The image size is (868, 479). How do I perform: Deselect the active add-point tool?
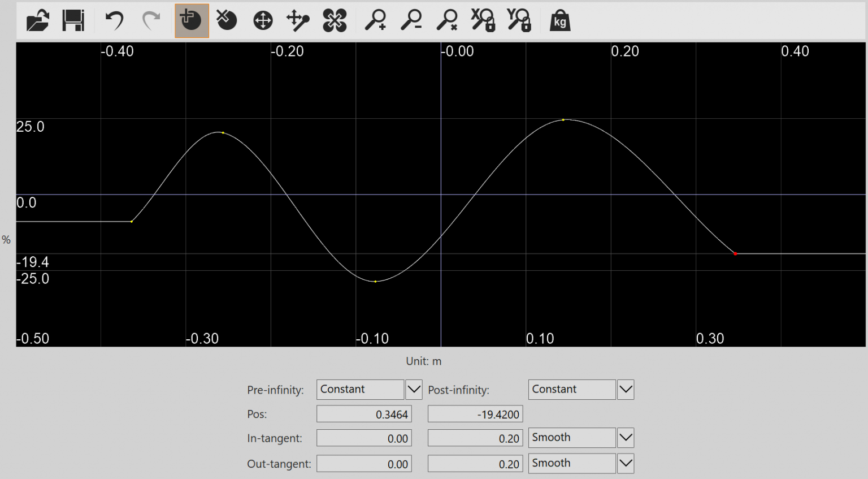pos(192,20)
